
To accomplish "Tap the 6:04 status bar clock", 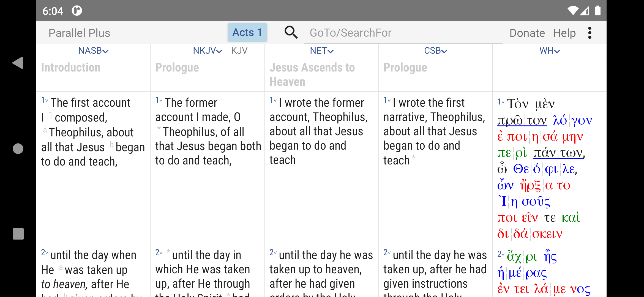I will click(x=53, y=11).
